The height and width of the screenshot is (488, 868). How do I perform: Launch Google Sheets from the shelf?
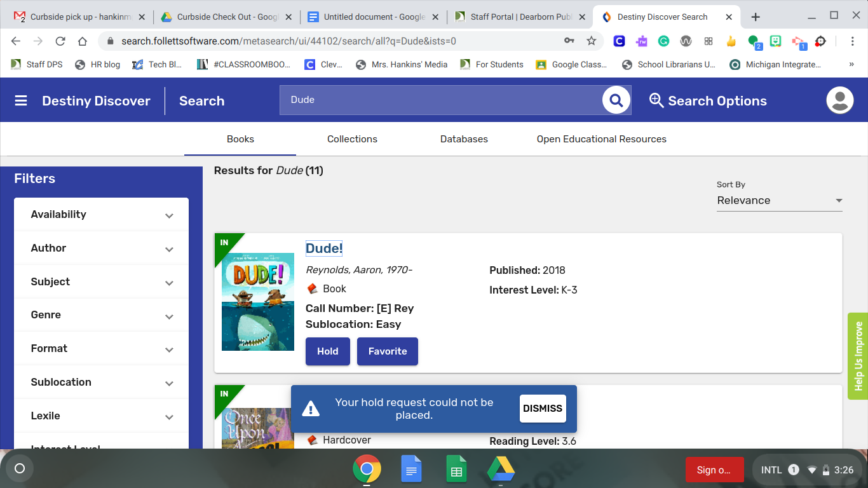tap(456, 470)
